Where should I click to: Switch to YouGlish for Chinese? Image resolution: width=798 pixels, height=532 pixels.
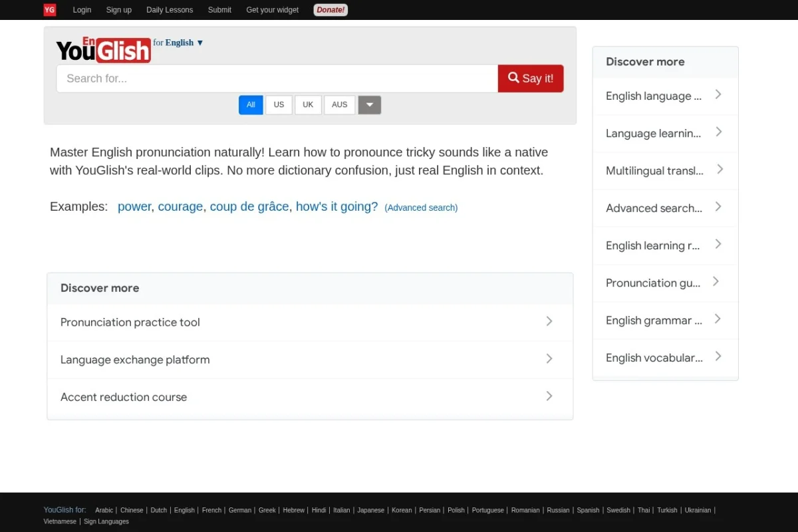pos(132,510)
